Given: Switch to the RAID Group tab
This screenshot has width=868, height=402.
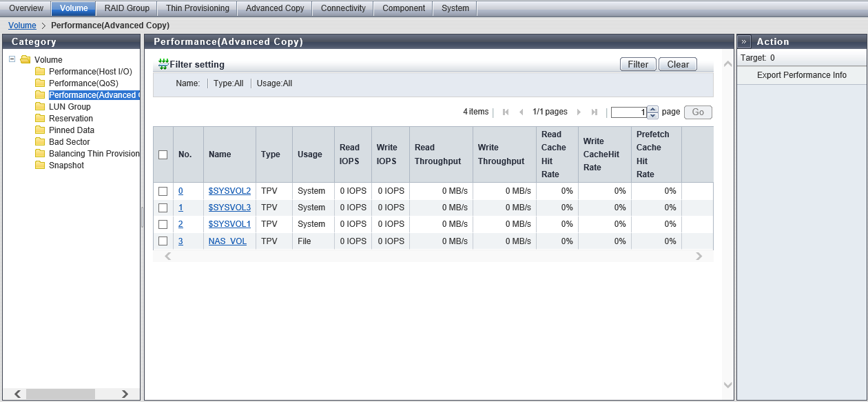Looking at the screenshot, I should point(127,8).
